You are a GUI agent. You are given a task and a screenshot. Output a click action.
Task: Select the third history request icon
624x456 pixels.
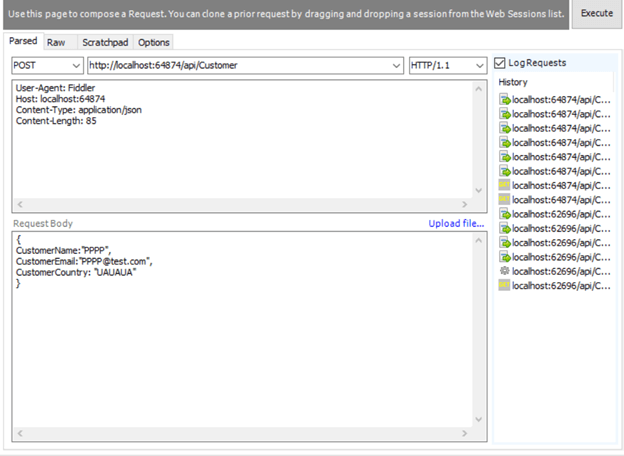pyautogui.click(x=505, y=128)
